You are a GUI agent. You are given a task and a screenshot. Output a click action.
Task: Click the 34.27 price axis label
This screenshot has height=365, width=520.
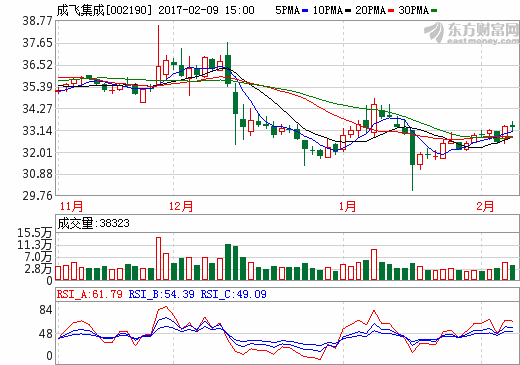37,109
